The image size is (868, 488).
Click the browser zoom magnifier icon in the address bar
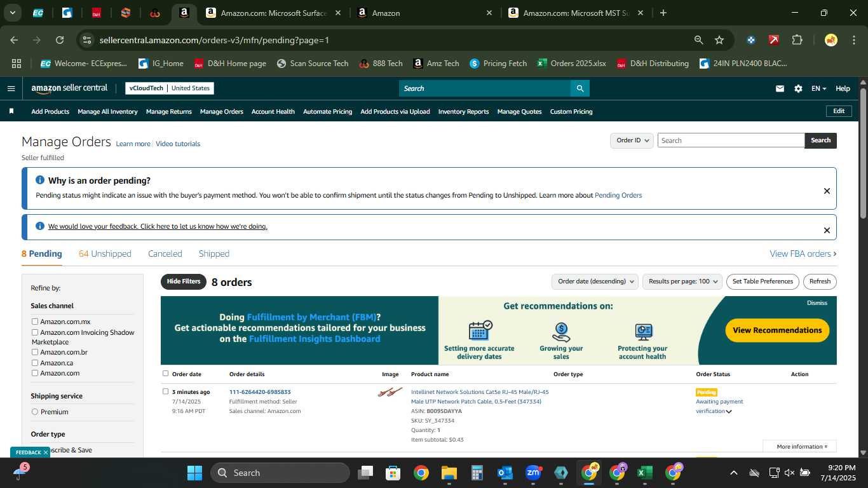click(699, 40)
